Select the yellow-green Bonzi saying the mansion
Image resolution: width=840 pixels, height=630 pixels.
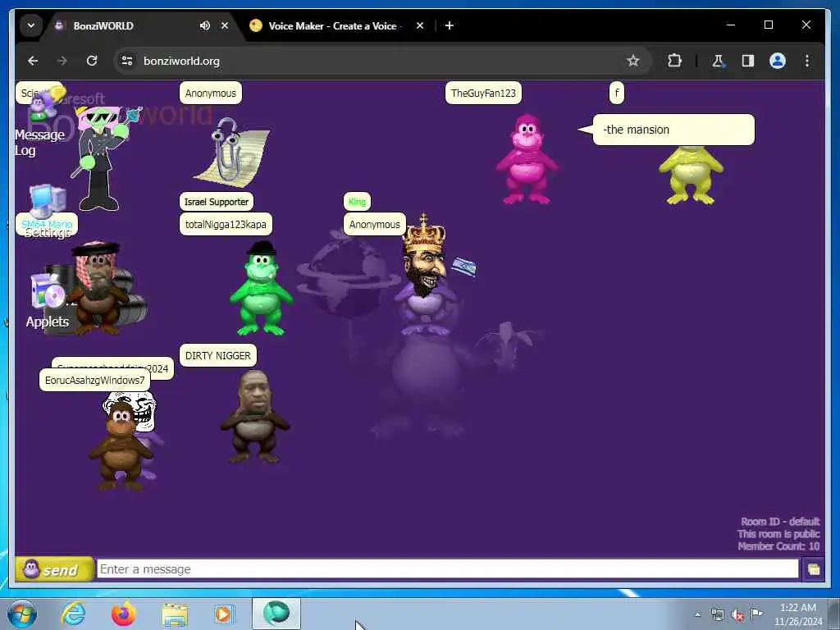(691, 175)
